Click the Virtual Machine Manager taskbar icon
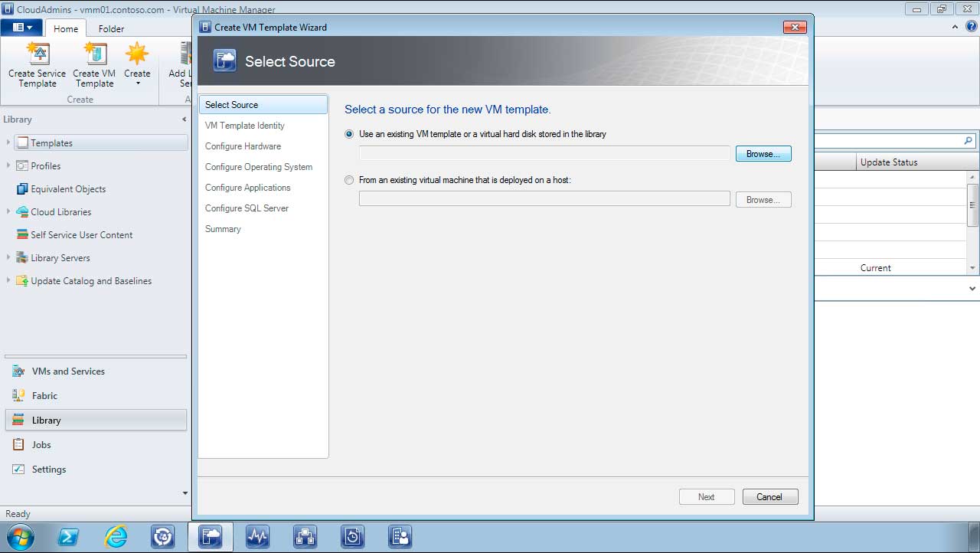The width and height of the screenshot is (980, 553). click(211, 537)
